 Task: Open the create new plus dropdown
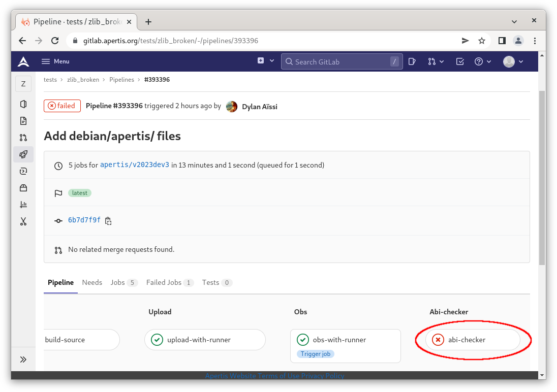click(x=266, y=61)
